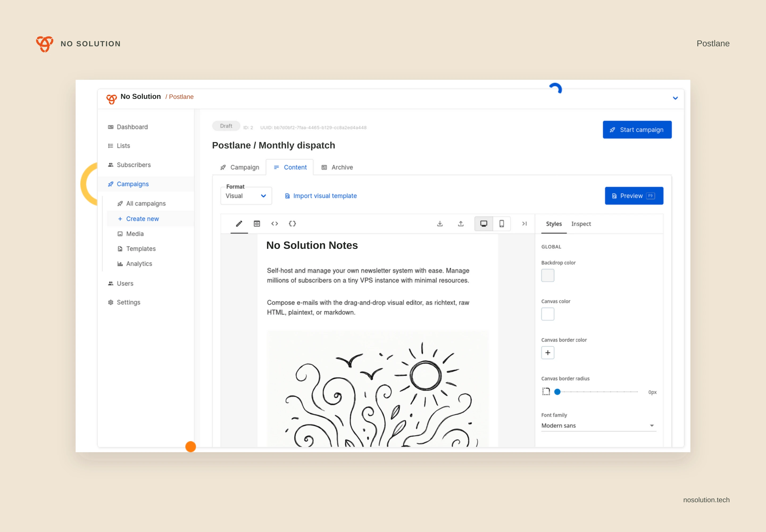The height and width of the screenshot is (532, 766).
Task: Switch to the Content tab
Action: [x=290, y=167]
